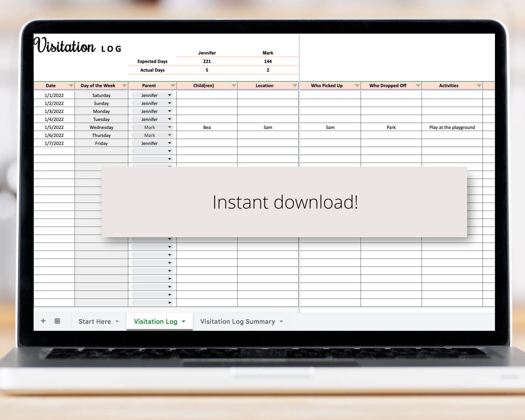Open filter icon on Location column
Image resolution: width=525 pixels, height=420 pixels.
coord(295,86)
